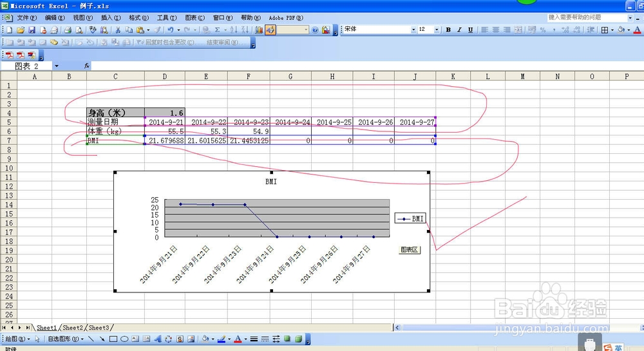The width and height of the screenshot is (644, 351).
Task: Open the 格式 Format menu
Action: click(138, 17)
